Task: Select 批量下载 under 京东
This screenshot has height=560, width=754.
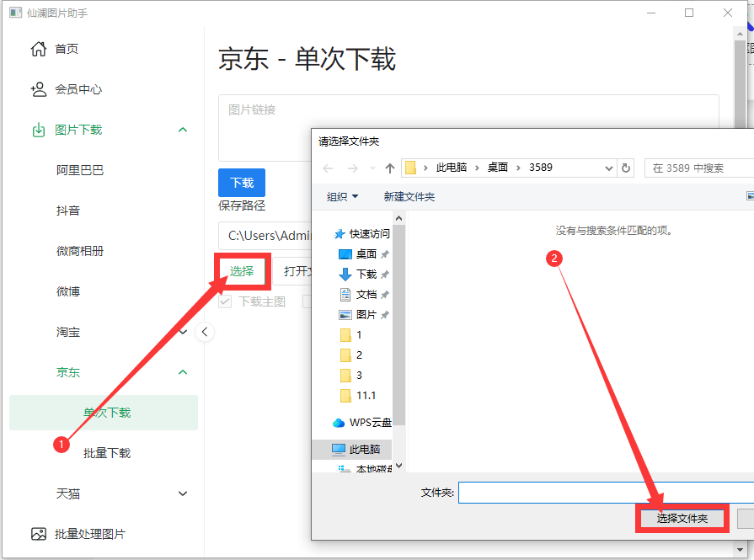Action: point(107,453)
